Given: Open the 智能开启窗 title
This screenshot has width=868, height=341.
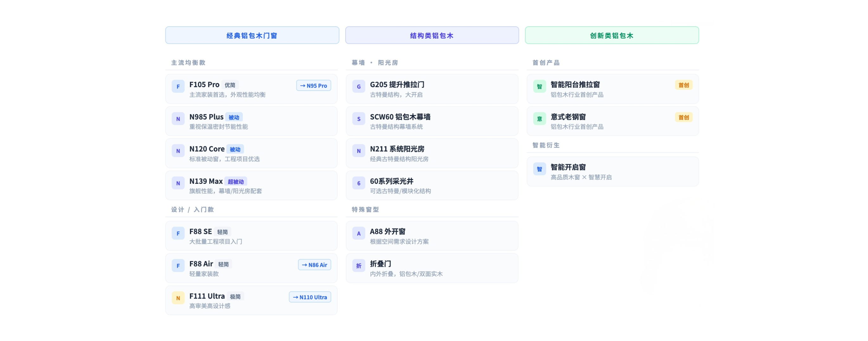Looking at the screenshot, I should point(568,167).
